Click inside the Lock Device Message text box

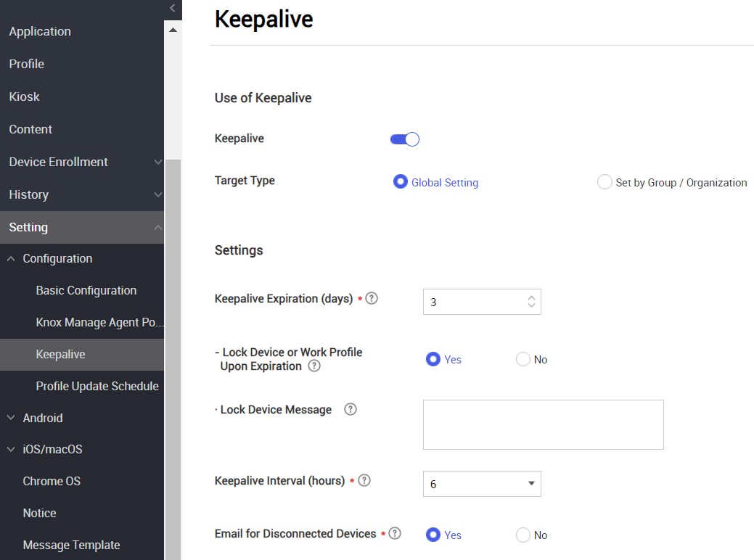pyautogui.click(x=543, y=424)
